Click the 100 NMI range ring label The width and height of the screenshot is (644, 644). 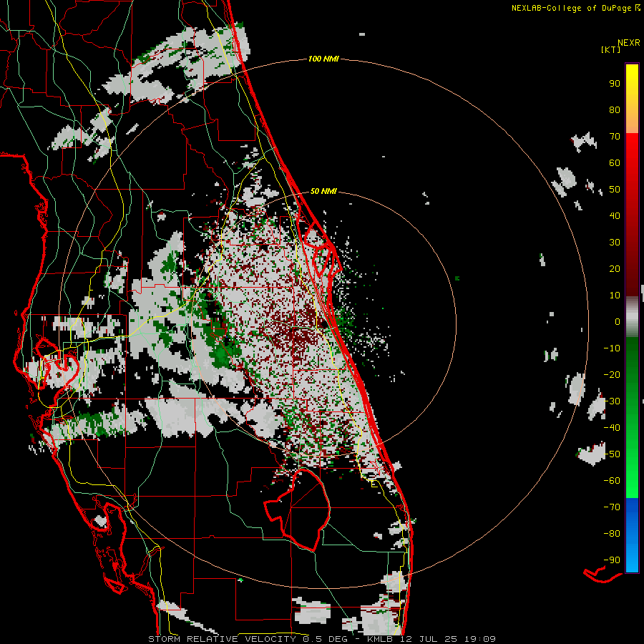coord(323,59)
